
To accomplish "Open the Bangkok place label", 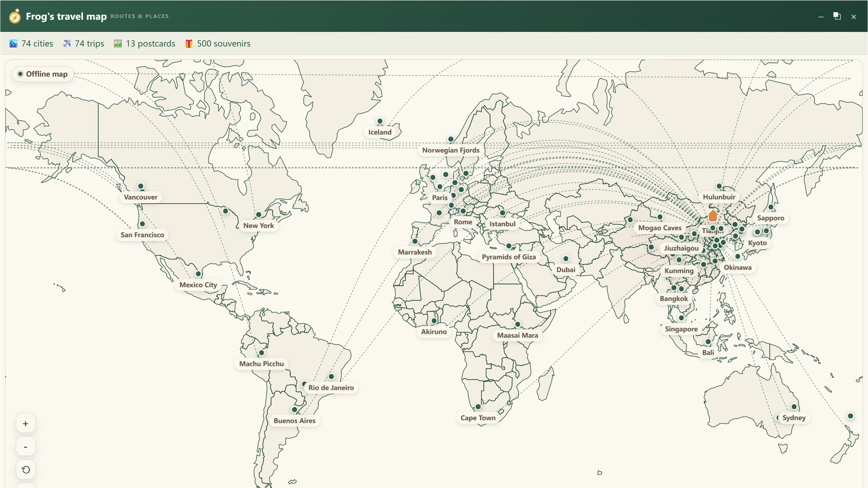I will point(674,299).
